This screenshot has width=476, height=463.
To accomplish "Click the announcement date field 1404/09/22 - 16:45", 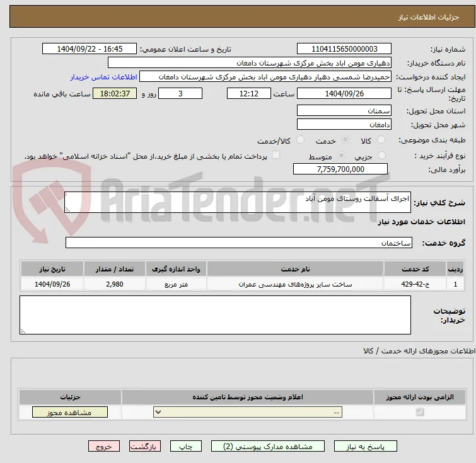I will (90, 49).
